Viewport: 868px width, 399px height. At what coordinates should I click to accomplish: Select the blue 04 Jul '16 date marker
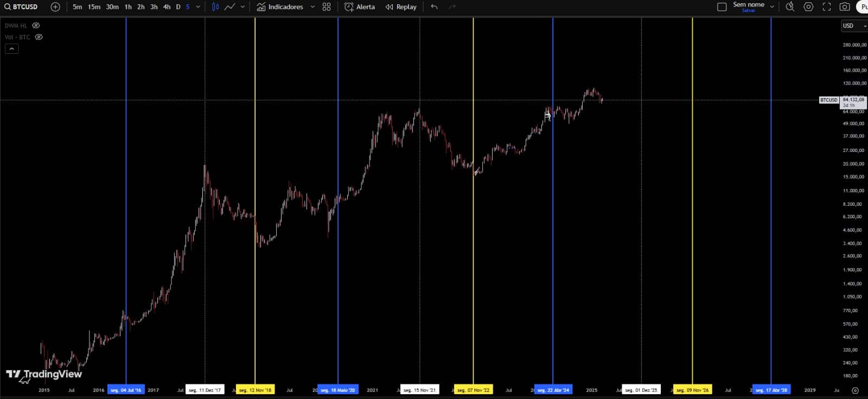[x=126, y=390]
